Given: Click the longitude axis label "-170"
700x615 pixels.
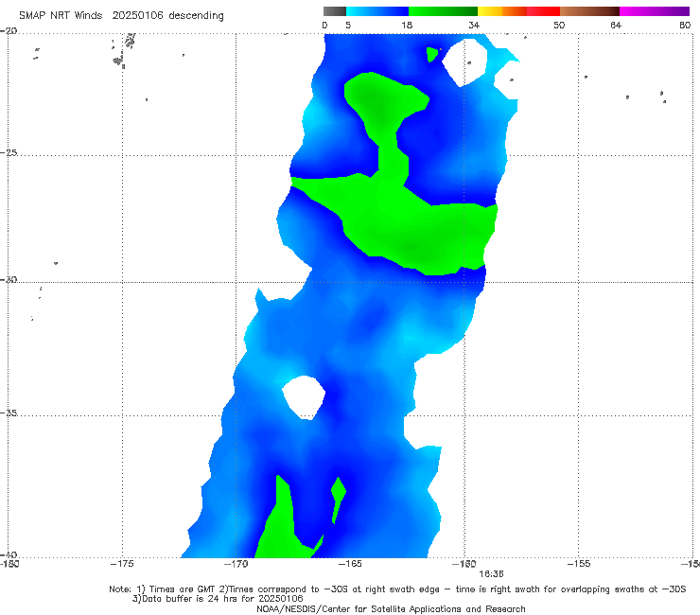Looking at the screenshot, I should click(x=236, y=564).
